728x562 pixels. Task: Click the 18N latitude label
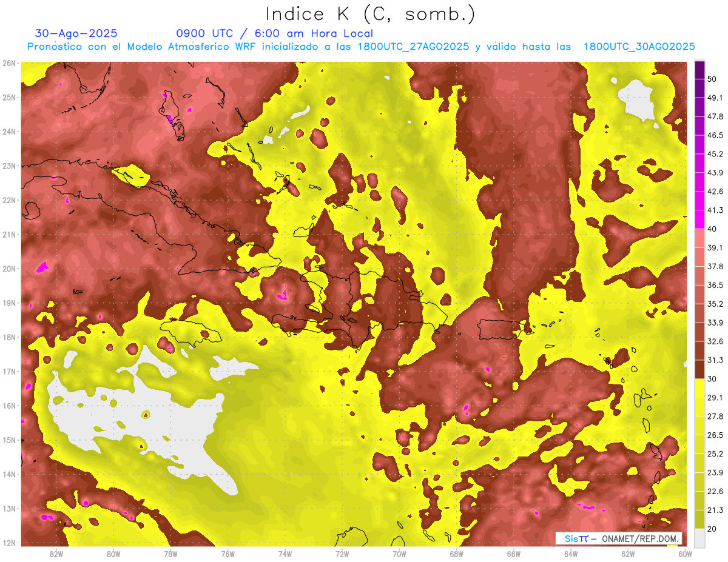click(9, 337)
